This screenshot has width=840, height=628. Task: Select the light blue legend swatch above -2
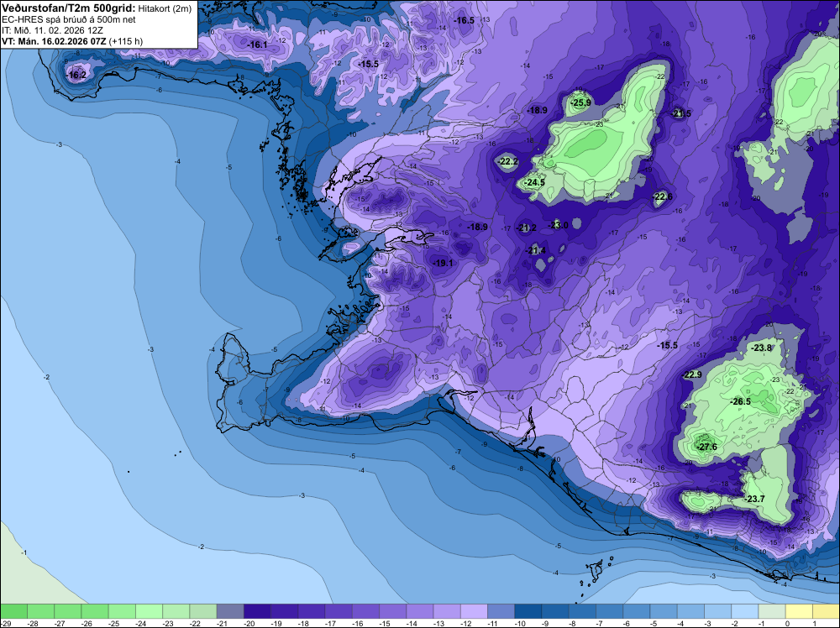744,611
